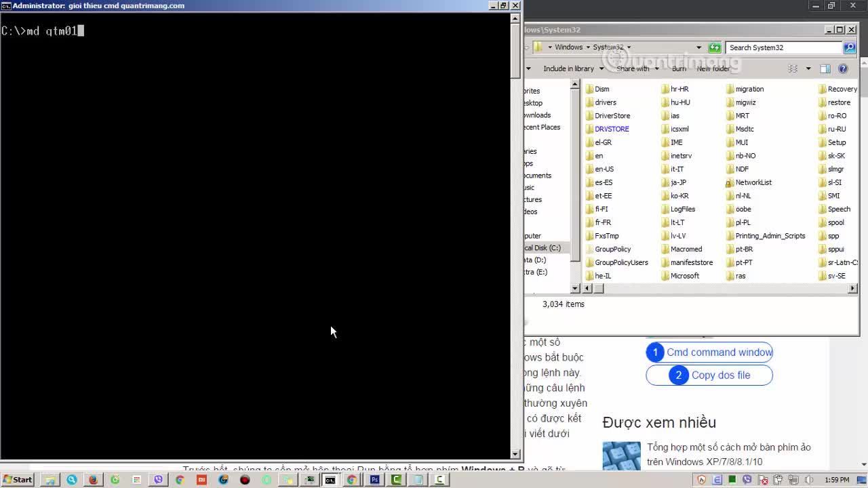This screenshot has width=868, height=488.
Task: Click Windows in the address breadcrumb
Action: (x=568, y=47)
